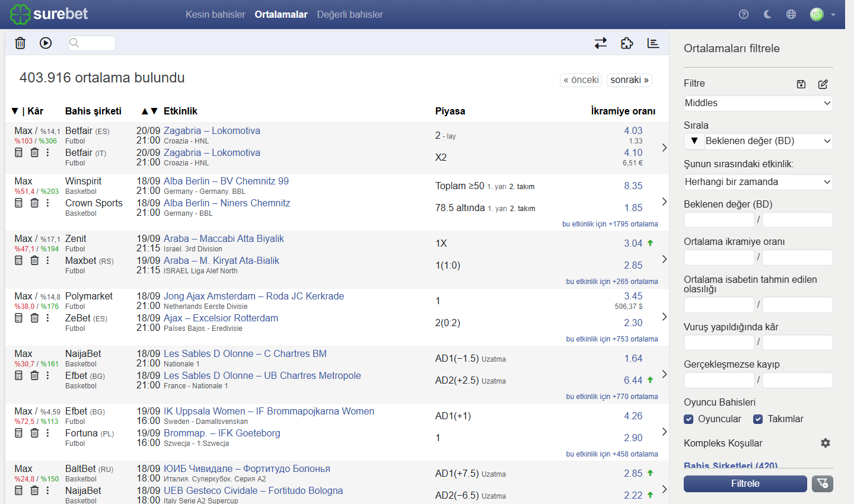Edit filter with the pencil icon

[x=823, y=84]
